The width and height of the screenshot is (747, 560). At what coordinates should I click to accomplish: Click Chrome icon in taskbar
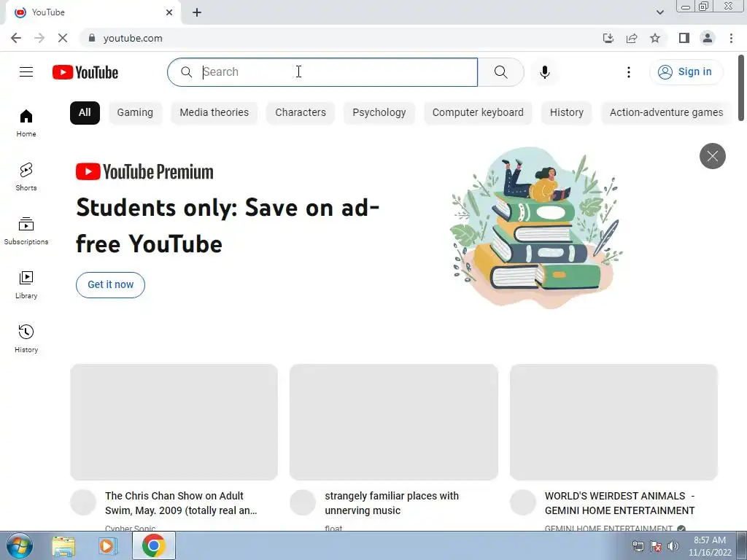153,545
